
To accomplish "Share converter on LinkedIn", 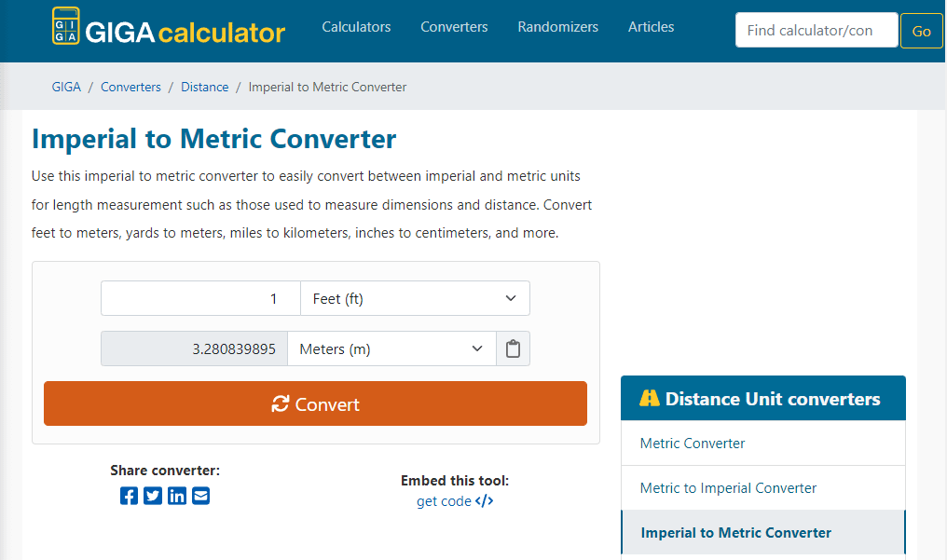I will 177,496.
